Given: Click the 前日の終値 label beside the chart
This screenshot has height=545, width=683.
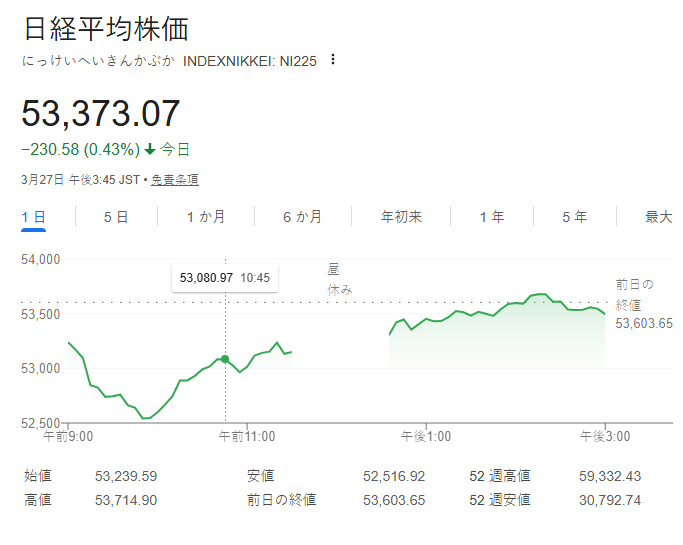Looking at the screenshot, I should (x=634, y=295).
